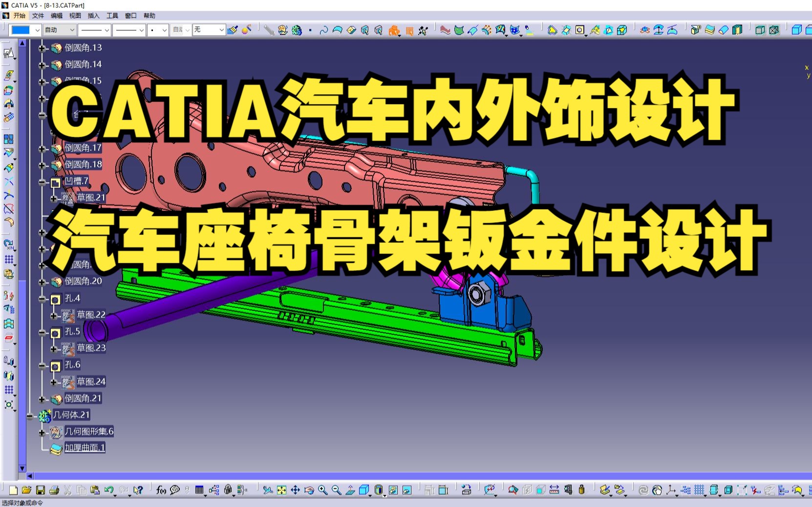
Task: Select the Rotate view tool
Action: click(309, 490)
